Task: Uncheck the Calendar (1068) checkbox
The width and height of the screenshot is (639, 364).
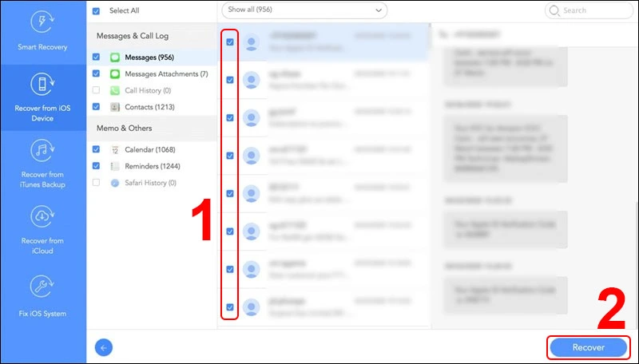Action: coord(96,149)
